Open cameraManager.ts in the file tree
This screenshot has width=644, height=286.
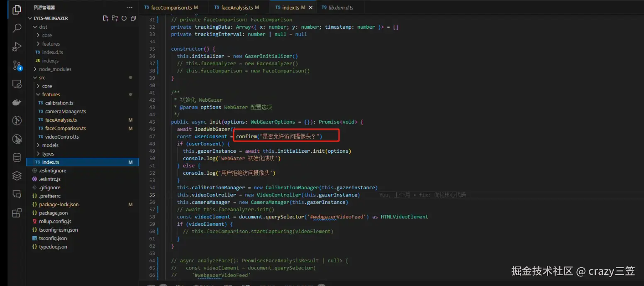66,112
